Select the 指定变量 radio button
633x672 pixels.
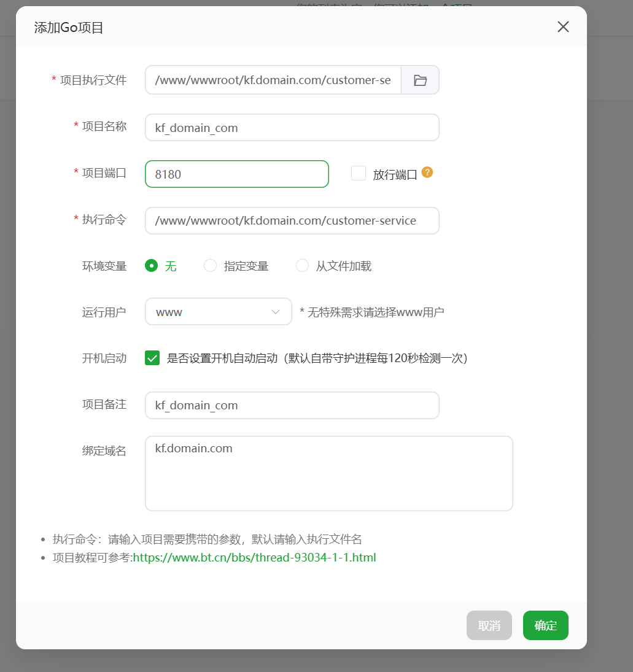[x=211, y=266]
